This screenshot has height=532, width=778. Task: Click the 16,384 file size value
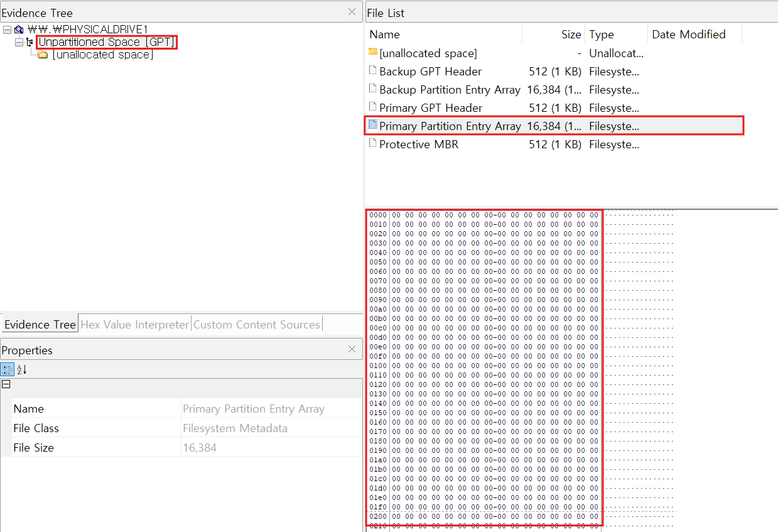tap(200, 448)
